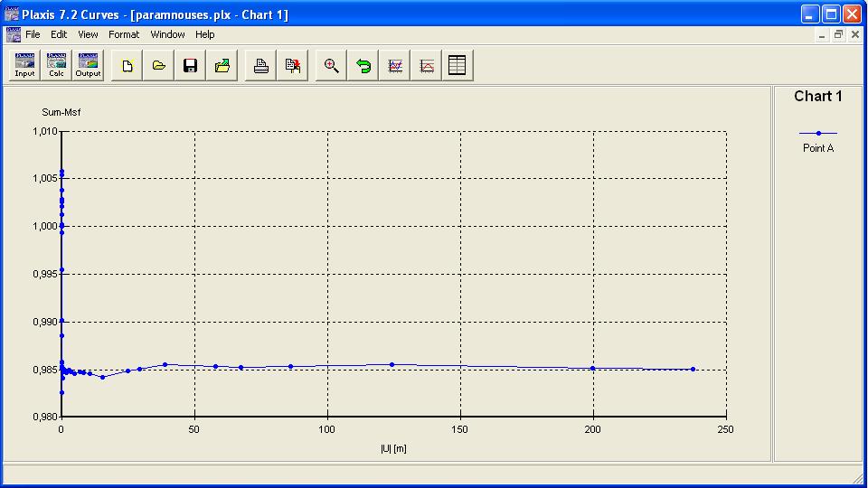This screenshot has width=868, height=488.
Task: Select the curve data point near 125
Action: 392,364
